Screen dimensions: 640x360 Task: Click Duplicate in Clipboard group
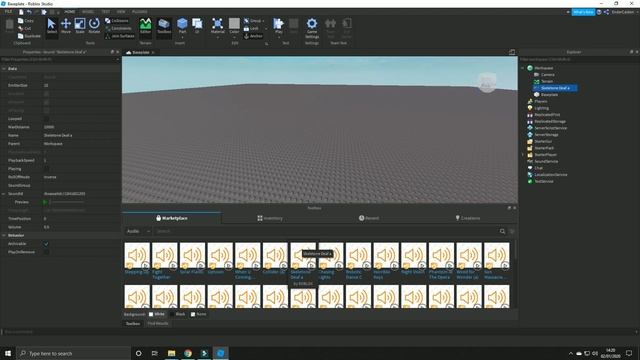pos(29,36)
